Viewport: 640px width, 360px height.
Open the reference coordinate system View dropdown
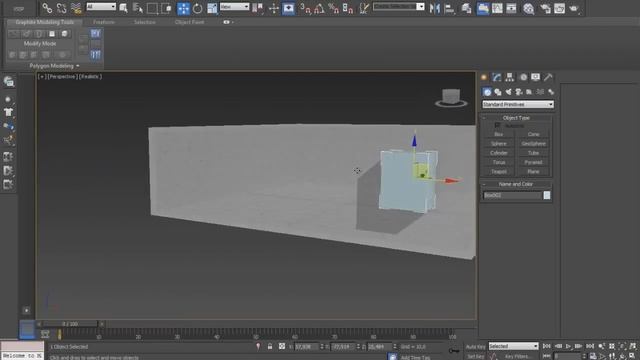234,7
